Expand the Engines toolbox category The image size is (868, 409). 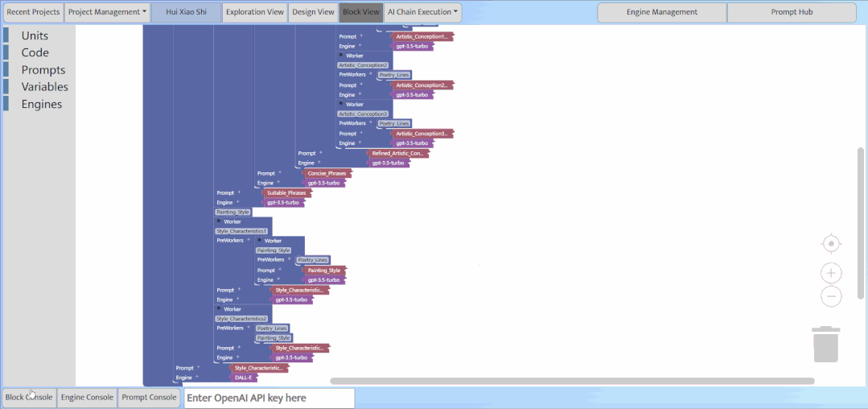42,104
